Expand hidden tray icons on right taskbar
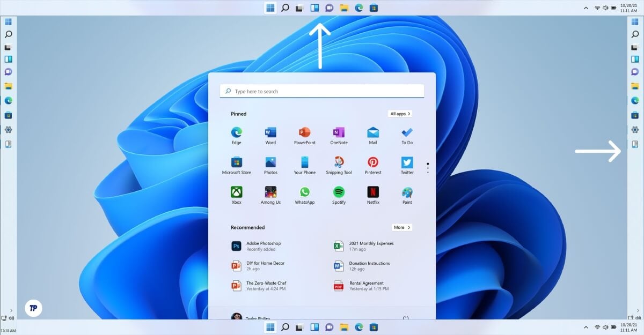 tap(637, 310)
